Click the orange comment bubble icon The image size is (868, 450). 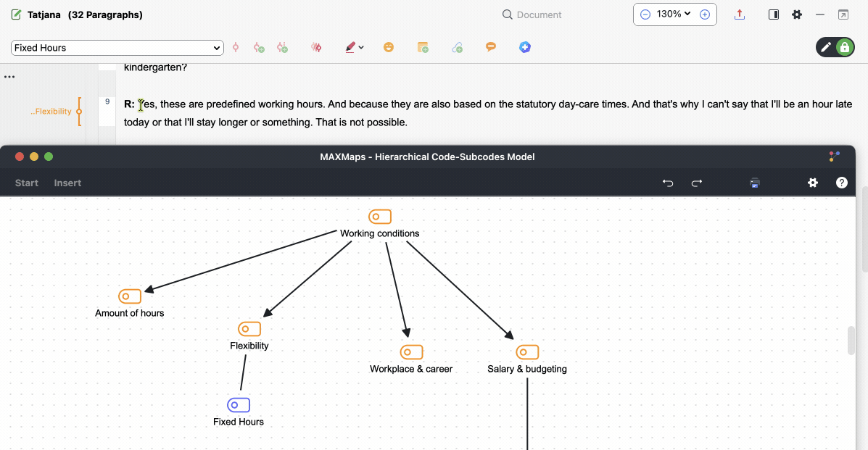pyautogui.click(x=490, y=47)
